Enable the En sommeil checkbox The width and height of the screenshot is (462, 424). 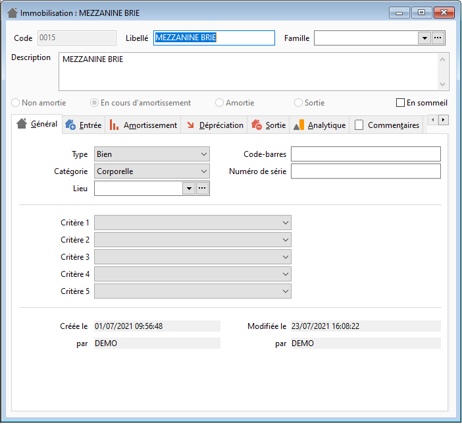tap(400, 103)
